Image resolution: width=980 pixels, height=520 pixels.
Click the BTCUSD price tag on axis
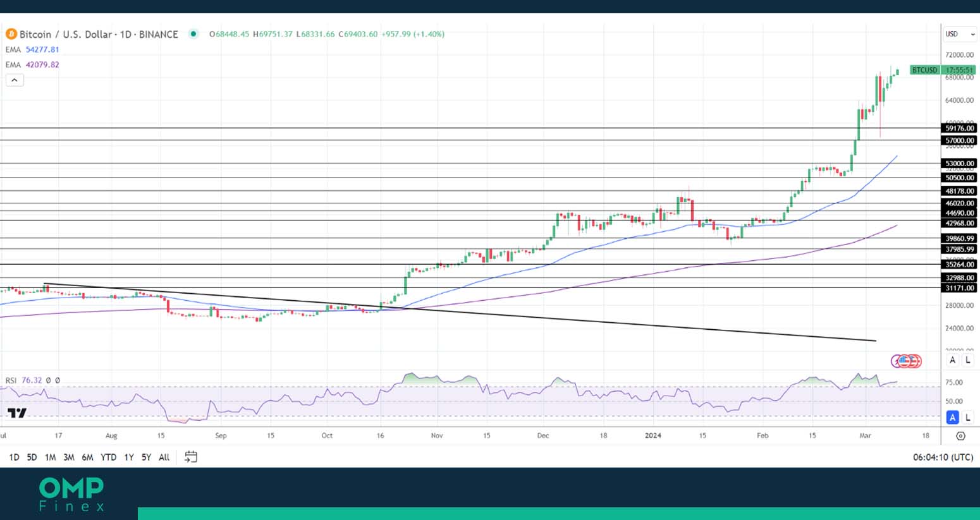924,70
